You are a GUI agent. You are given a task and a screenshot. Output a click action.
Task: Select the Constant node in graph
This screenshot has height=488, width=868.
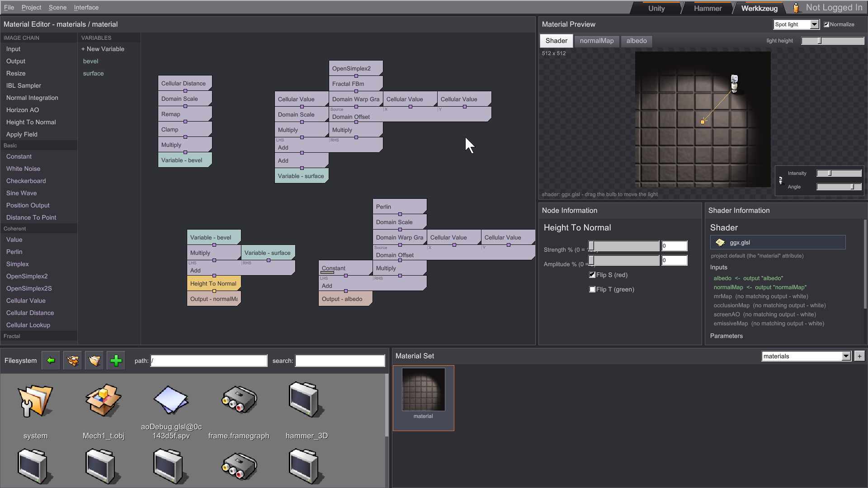345,268
